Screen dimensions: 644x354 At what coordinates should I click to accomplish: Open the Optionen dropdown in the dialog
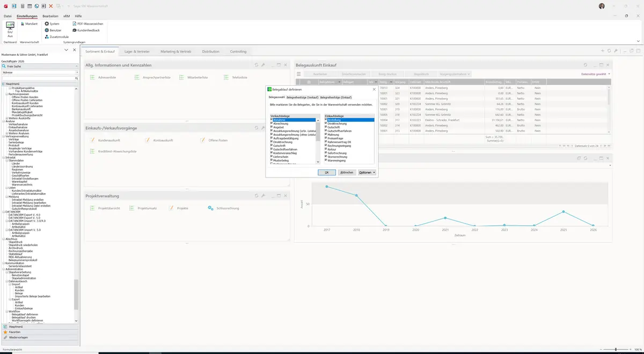tap(367, 173)
